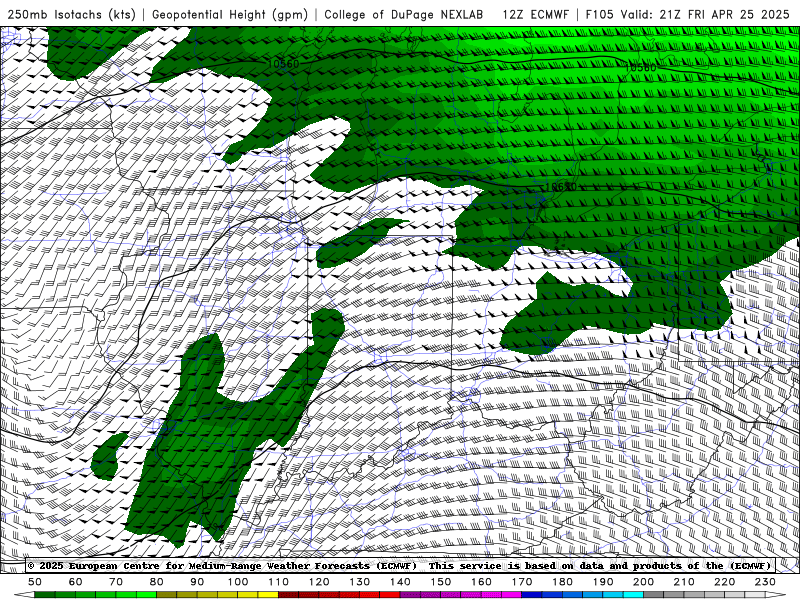Click the legend value '70'

(x=116, y=582)
